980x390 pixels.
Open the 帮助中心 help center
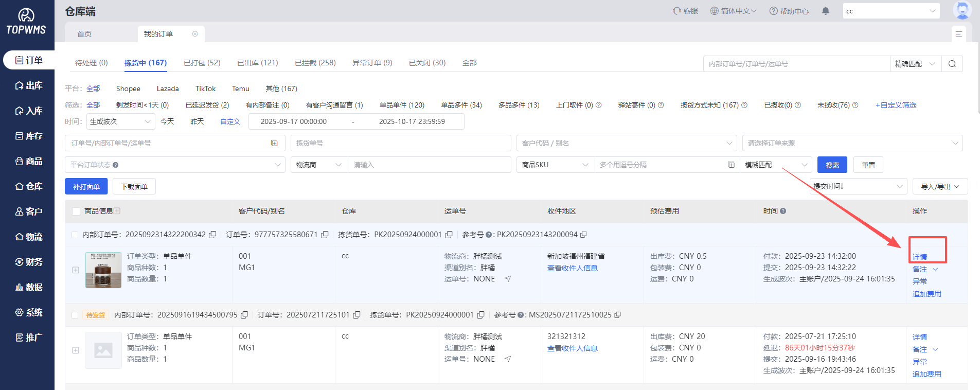pos(789,11)
